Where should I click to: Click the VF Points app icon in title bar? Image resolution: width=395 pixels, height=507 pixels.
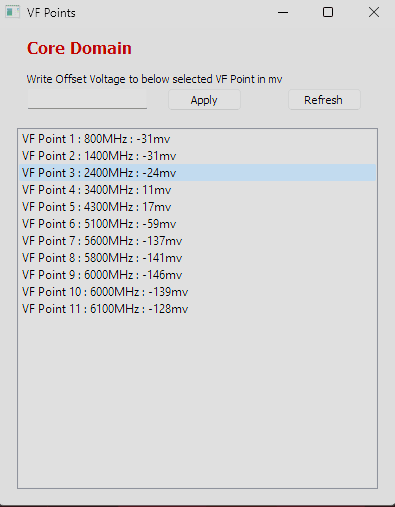(12, 12)
